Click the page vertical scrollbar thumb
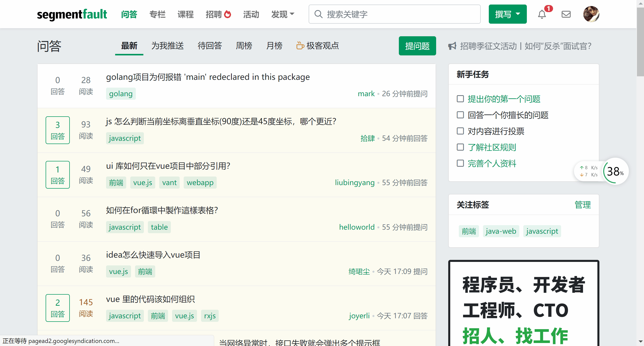Image resolution: width=644 pixels, height=346 pixels. click(x=640, y=42)
